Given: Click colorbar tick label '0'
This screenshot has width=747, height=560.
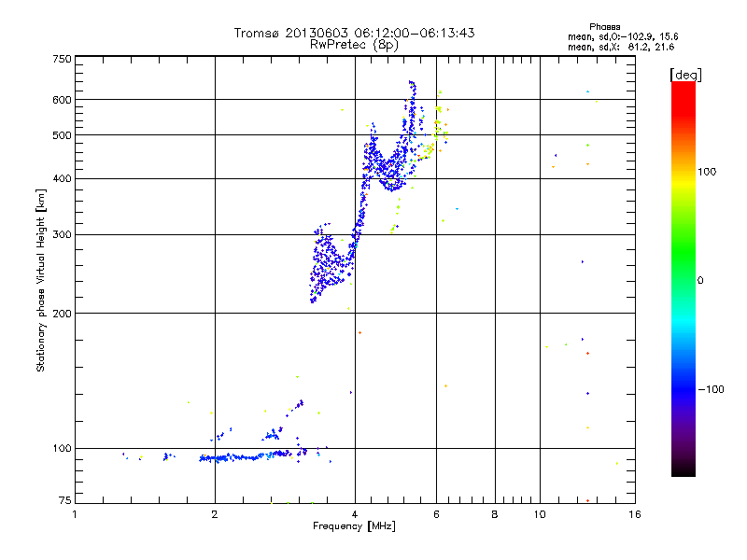Looking at the screenshot, I should (x=700, y=281).
